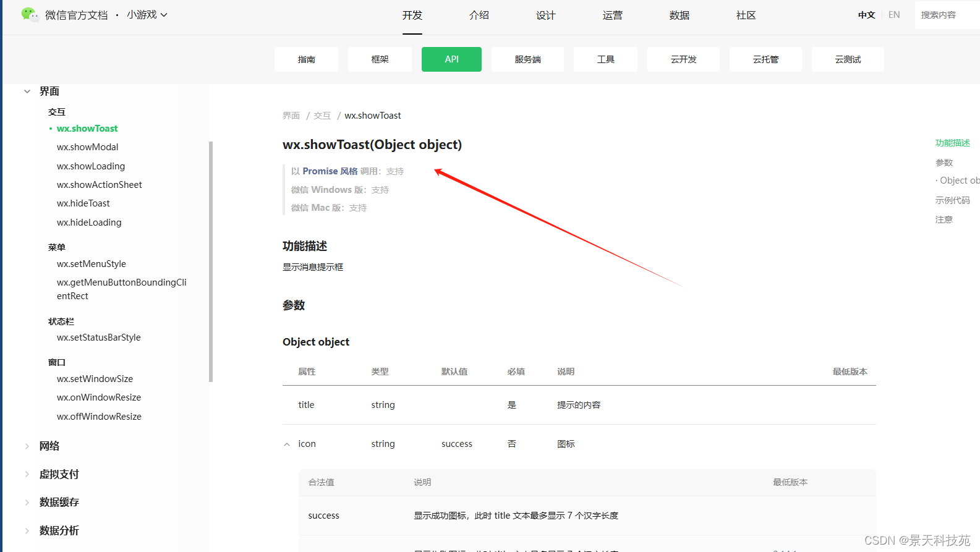Open wx.showModal in the sidebar

(87, 147)
